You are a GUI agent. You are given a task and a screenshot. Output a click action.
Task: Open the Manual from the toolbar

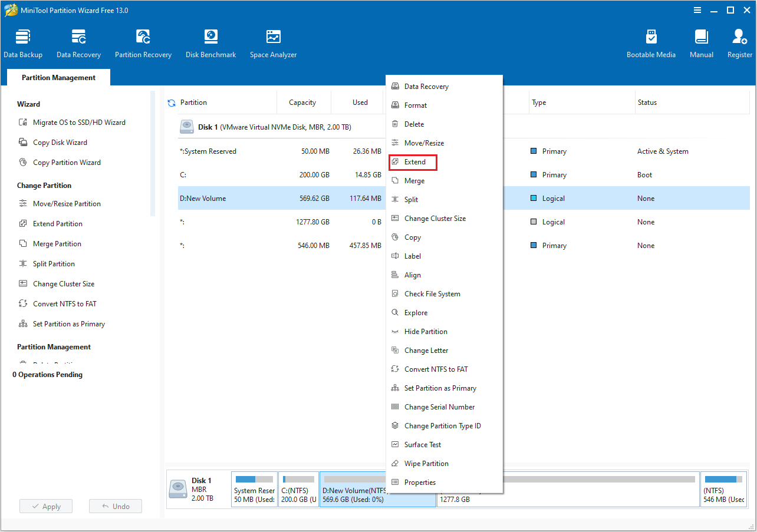point(702,44)
